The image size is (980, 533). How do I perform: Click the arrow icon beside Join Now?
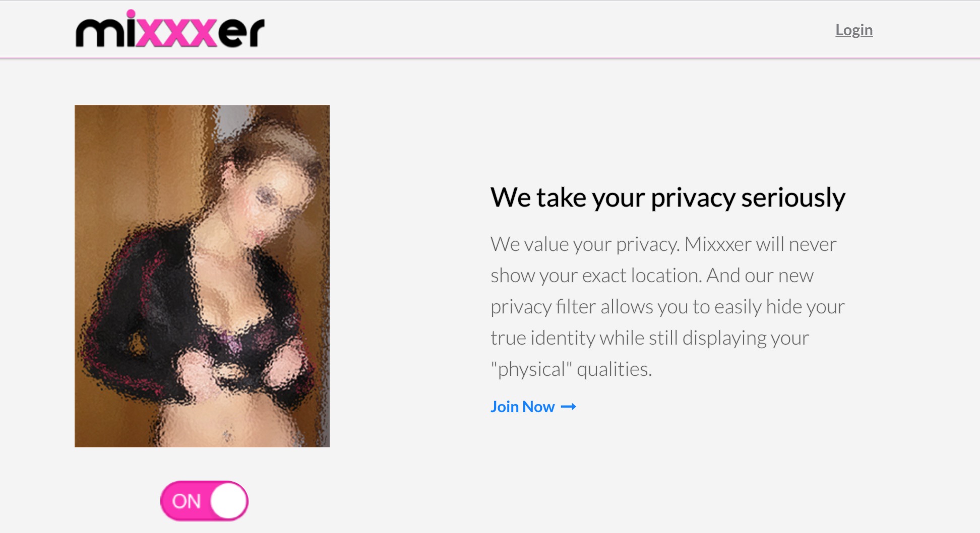click(x=568, y=407)
